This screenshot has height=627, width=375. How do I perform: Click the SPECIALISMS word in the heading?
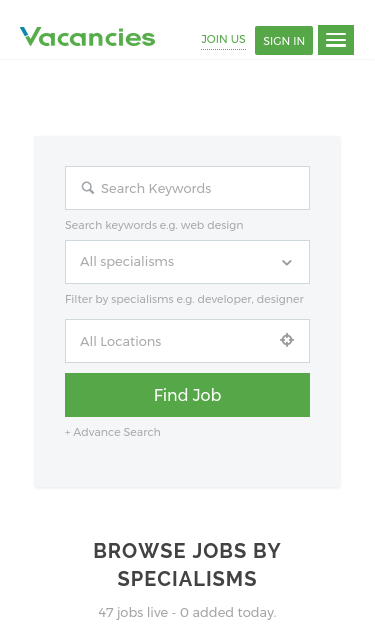click(187, 579)
